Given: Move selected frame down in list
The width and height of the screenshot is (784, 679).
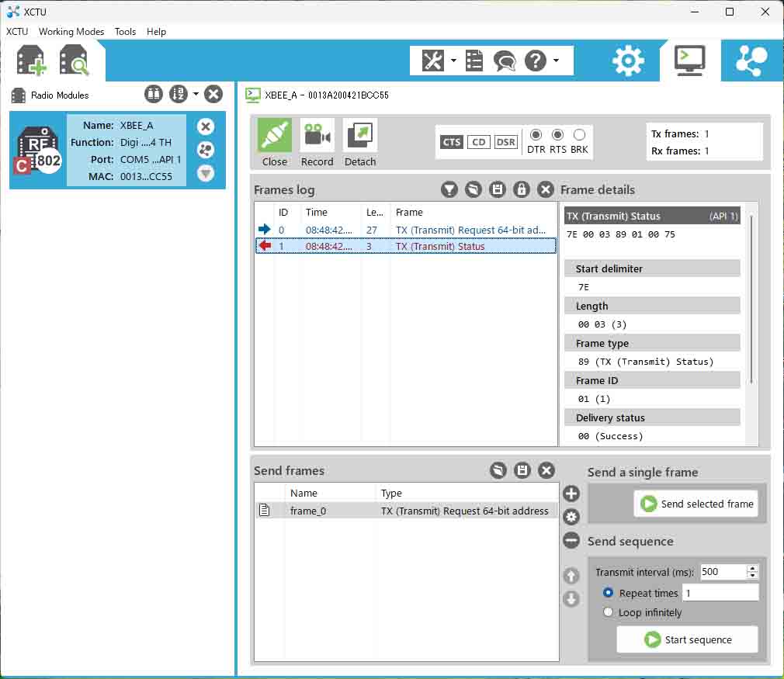Looking at the screenshot, I should click(x=571, y=598).
